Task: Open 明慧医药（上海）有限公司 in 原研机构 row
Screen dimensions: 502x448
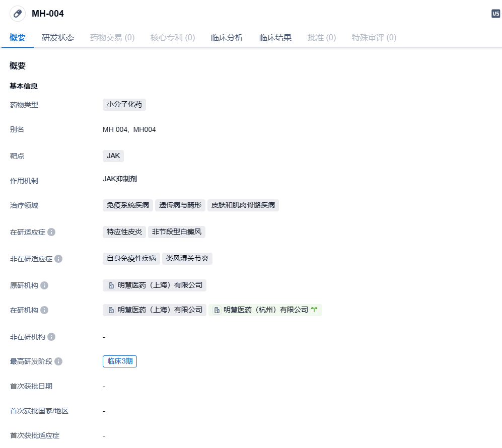Action: click(155, 285)
